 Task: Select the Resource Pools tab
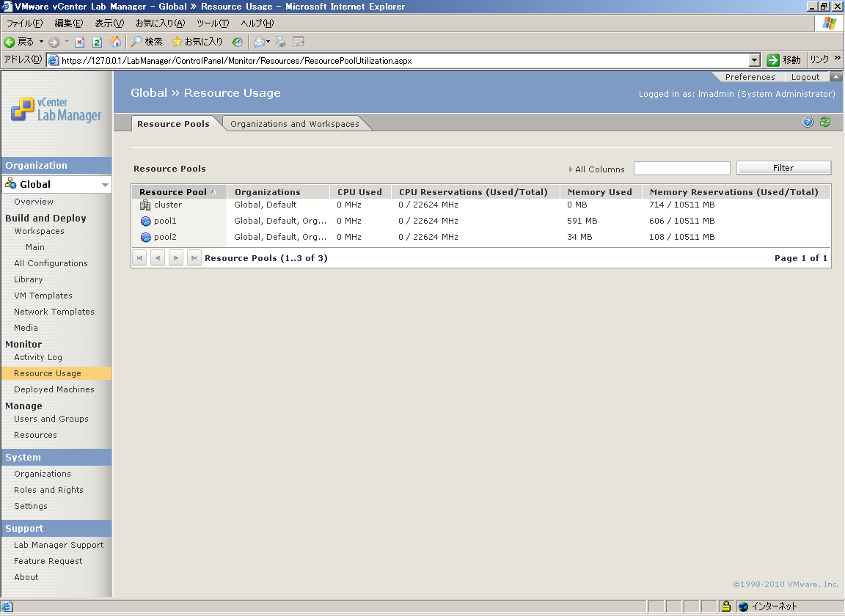174,124
